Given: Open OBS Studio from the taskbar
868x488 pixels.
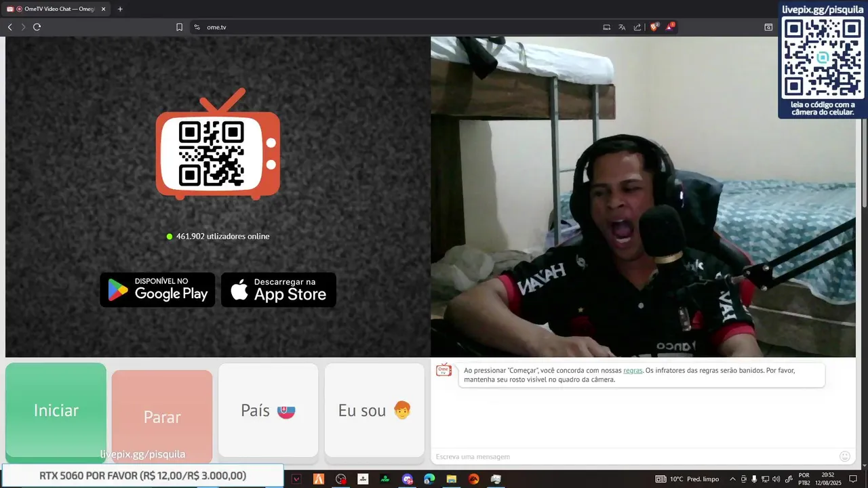Looking at the screenshot, I should coord(341,479).
